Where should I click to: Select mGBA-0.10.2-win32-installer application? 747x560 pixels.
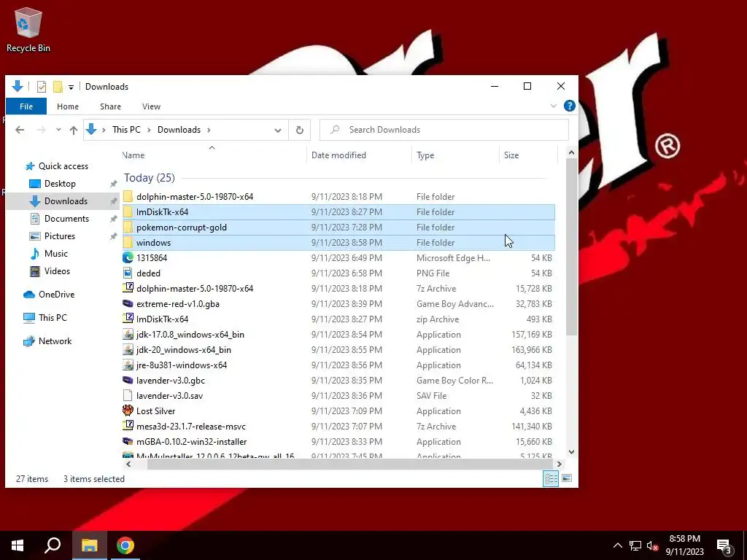338,441
